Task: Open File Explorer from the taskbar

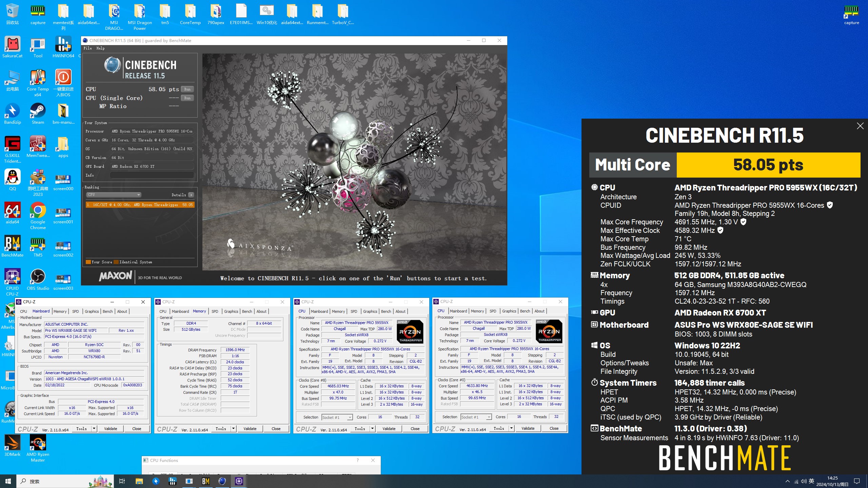Action: tap(139, 481)
